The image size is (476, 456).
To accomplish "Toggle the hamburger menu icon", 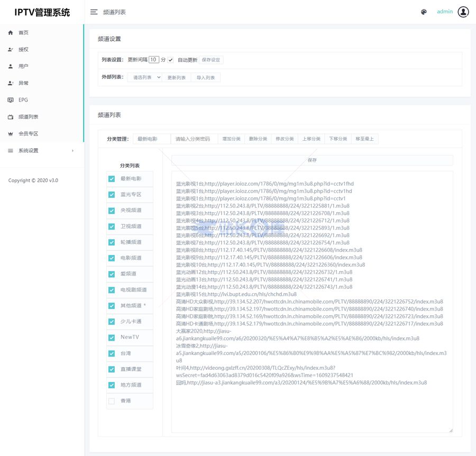I will [x=94, y=12].
